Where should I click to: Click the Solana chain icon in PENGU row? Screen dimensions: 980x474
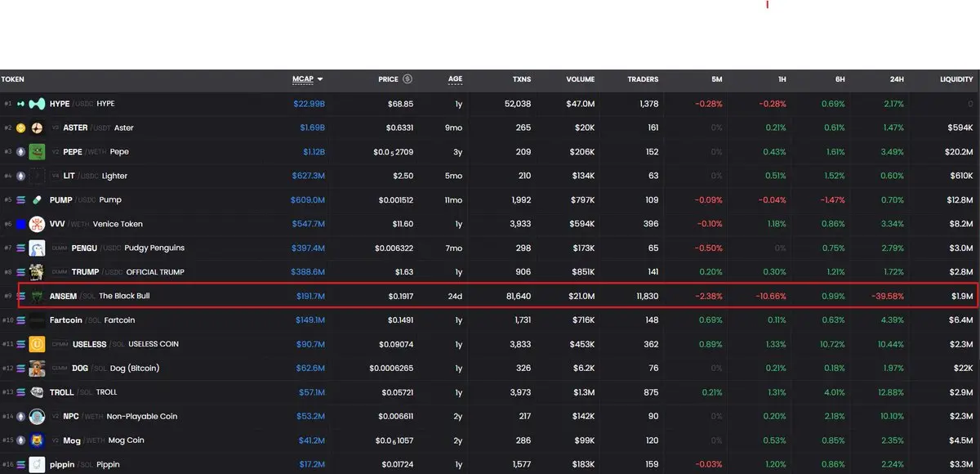pos(21,248)
